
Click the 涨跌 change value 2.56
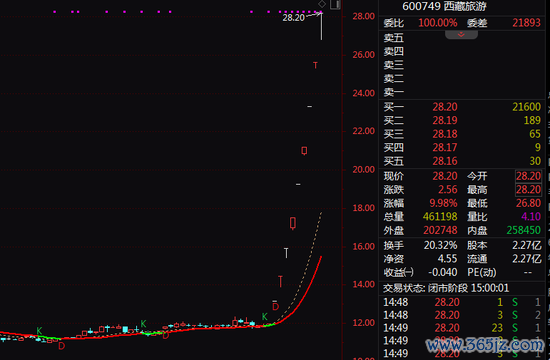[448, 189]
